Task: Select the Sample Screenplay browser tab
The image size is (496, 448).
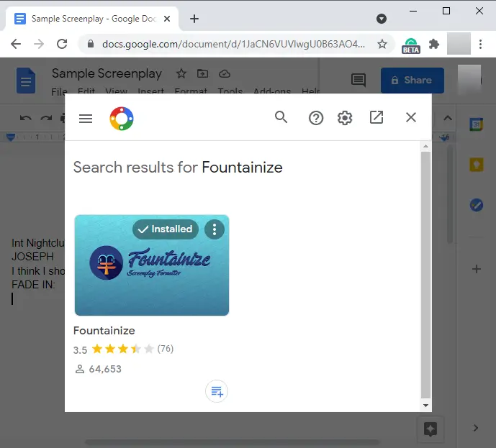Action: tap(91, 19)
